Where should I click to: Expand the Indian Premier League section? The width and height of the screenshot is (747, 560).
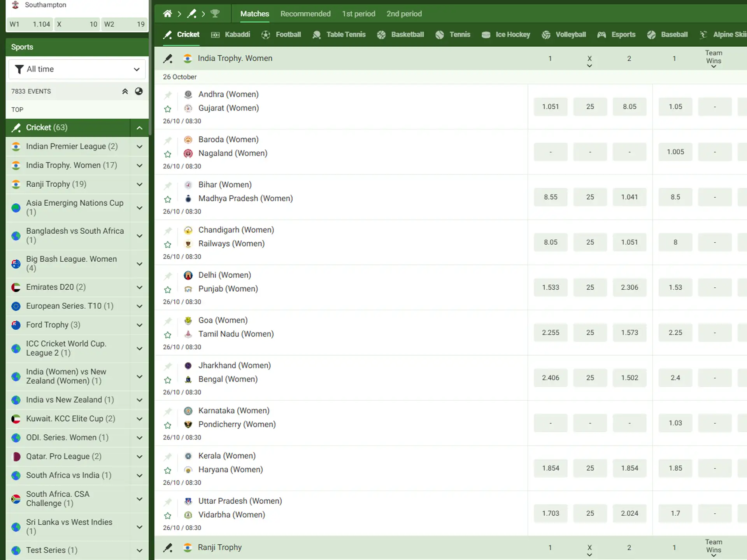click(139, 146)
